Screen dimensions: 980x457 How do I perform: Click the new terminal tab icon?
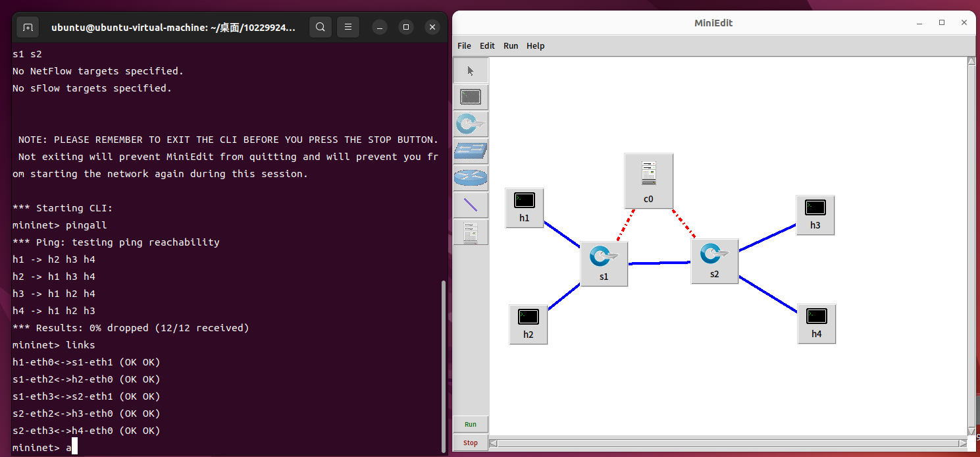pos(28,27)
